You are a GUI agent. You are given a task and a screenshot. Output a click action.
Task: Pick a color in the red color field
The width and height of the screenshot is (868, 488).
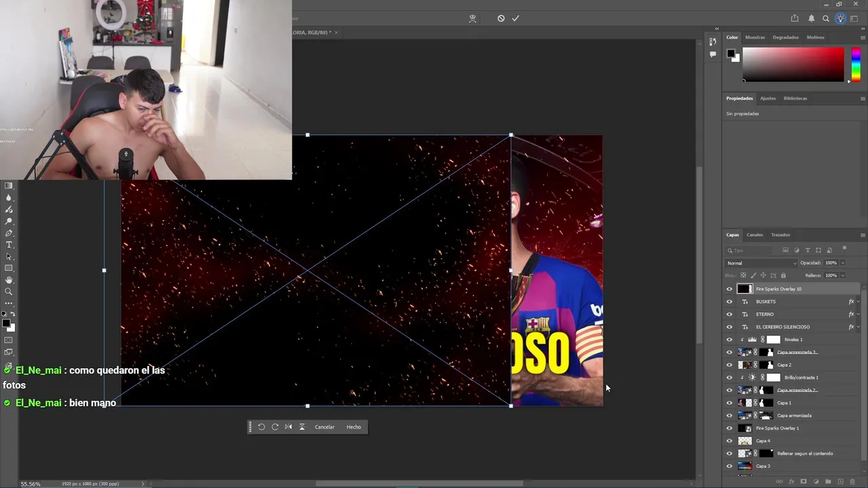pyautogui.click(x=793, y=65)
